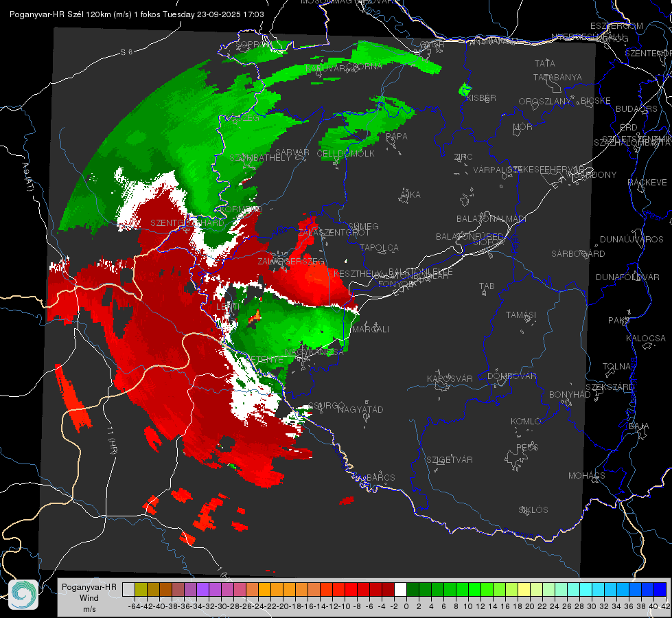Click the BARCS city label
This screenshot has width=672, height=618.
pyautogui.click(x=380, y=477)
